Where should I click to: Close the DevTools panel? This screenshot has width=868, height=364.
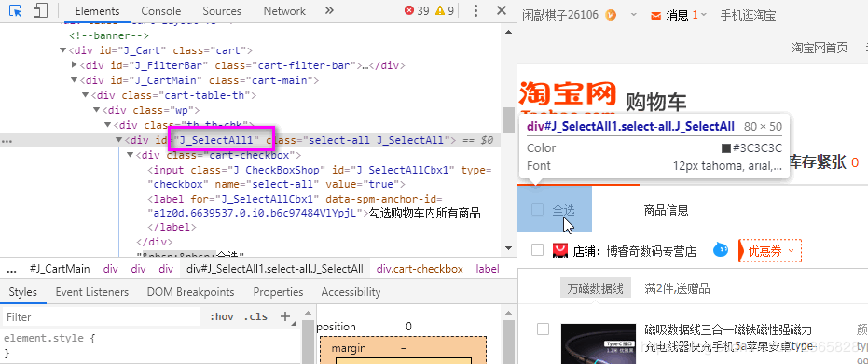[x=502, y=10]
